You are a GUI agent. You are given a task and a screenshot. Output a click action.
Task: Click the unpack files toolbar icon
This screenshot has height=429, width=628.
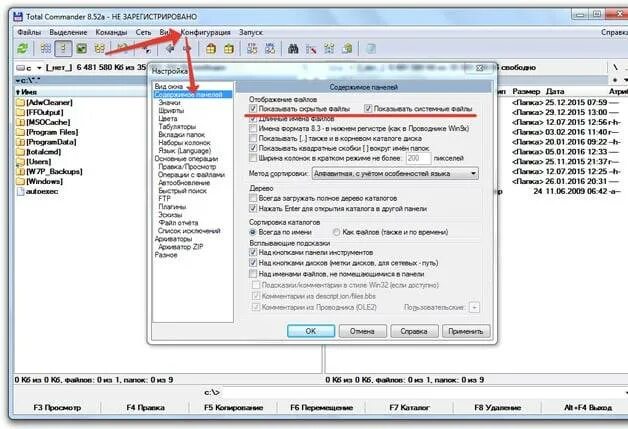click(x=229, y=49)
